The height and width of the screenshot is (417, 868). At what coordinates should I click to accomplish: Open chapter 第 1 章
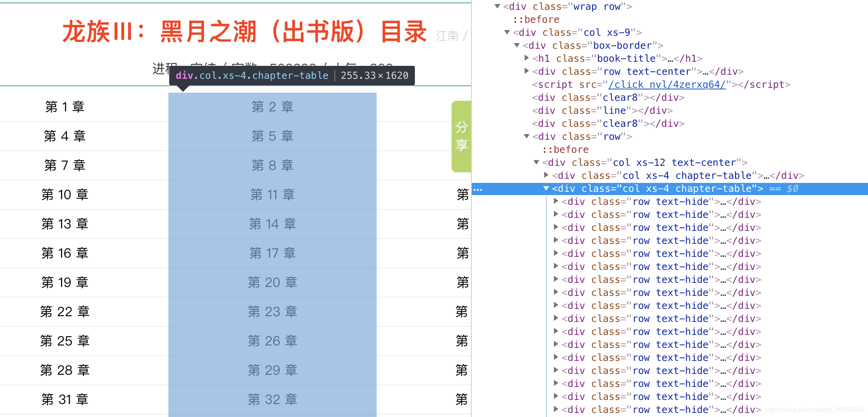65,107
